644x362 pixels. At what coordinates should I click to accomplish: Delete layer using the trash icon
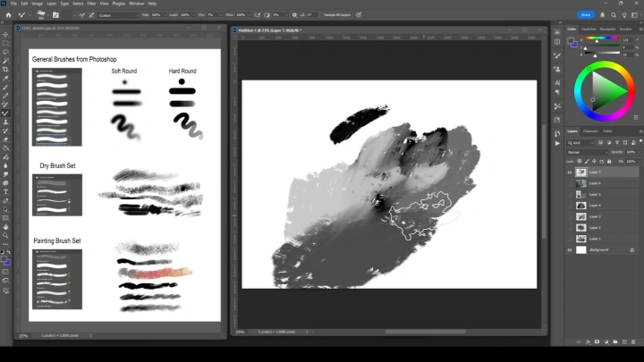coord(635,340)
